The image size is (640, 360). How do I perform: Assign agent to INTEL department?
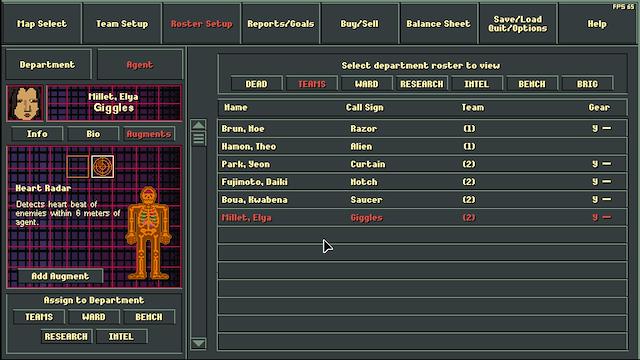click(121, 337)
